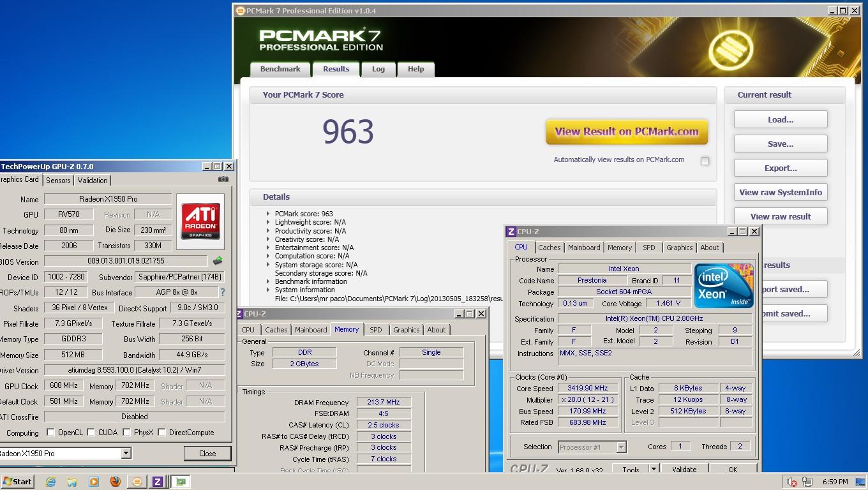This screenshot has height=490, width=868.
Task: Switch to GPU-Z Sensors tab
Action: [x=58, y=181]
